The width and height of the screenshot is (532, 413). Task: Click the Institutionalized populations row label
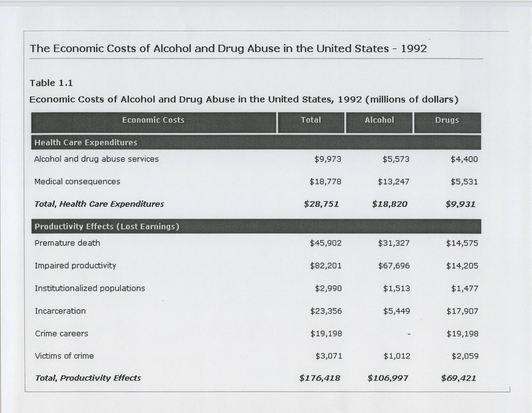[x=90, y=288]
